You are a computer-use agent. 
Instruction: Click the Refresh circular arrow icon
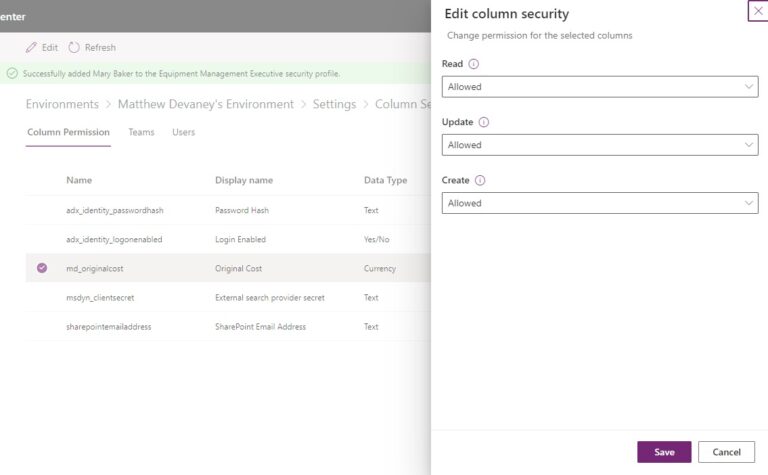tap(74, 48)
